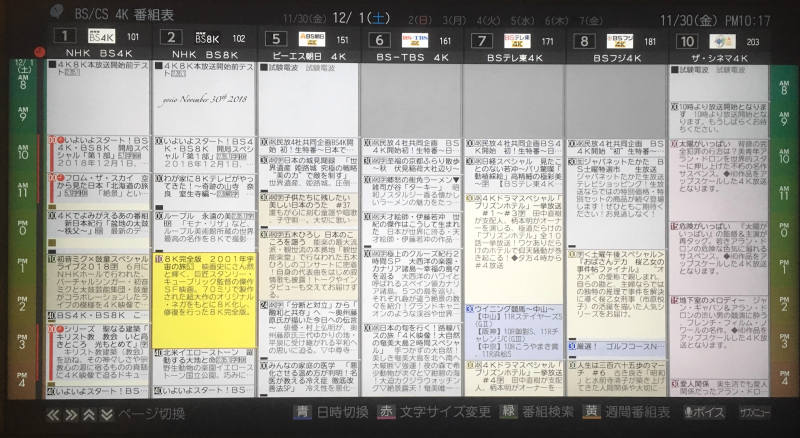Select the NHK BS4K channel logo

101,36
